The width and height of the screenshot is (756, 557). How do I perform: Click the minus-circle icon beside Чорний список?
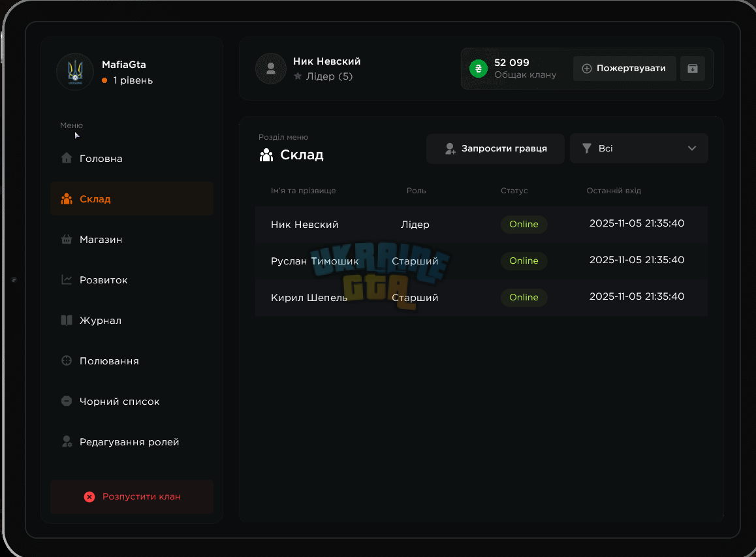(67, 401)
